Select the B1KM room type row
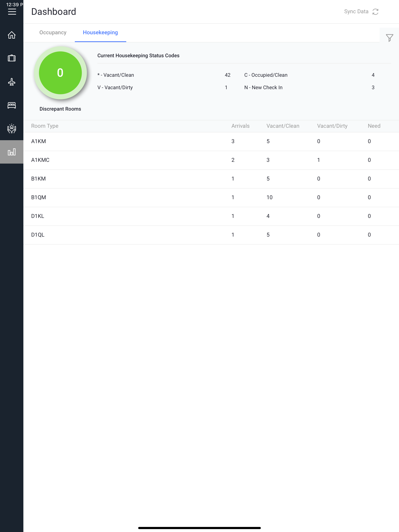The width and height of the screenshot is (399, 532). (x=211, y=179)
